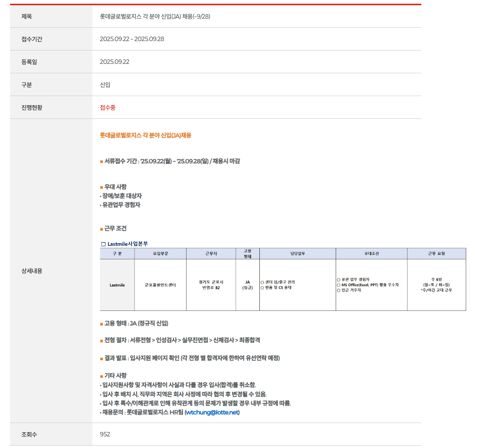Select the date range 2025.09.22 ~ 2025.09.28
The width and height of the screenshot is (477, 448).
[132, 39]
